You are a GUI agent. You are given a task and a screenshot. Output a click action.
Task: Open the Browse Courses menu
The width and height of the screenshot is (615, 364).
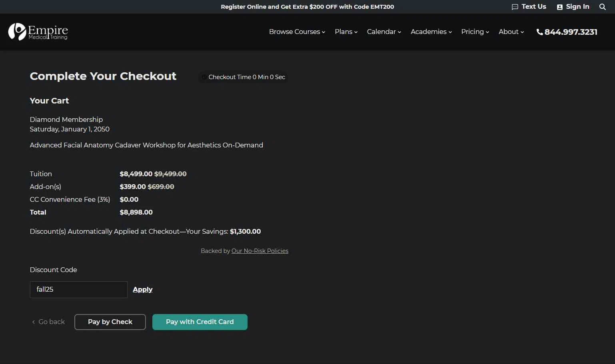(x=297, y=32)
